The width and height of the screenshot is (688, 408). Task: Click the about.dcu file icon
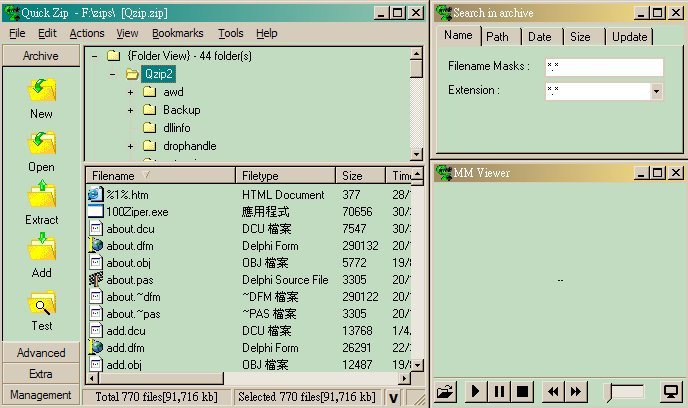pos(96,229)
